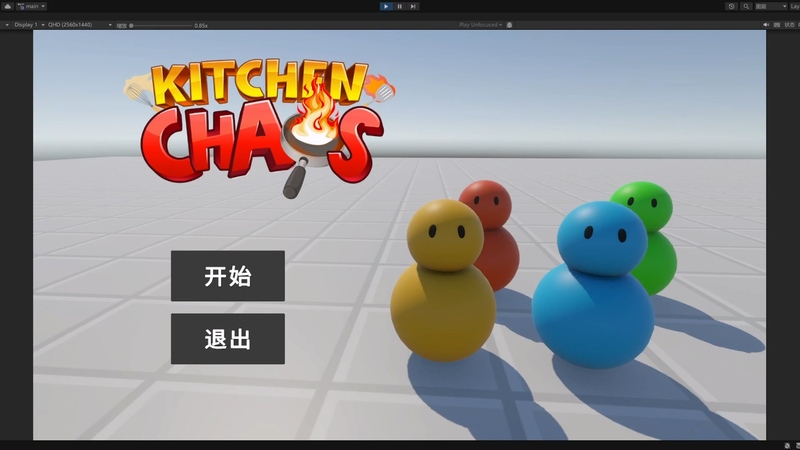The width and height of the screenshot is (800, 450).
Task: Toggle the mute audio speaker icon
Action: [x=766, y=24]
